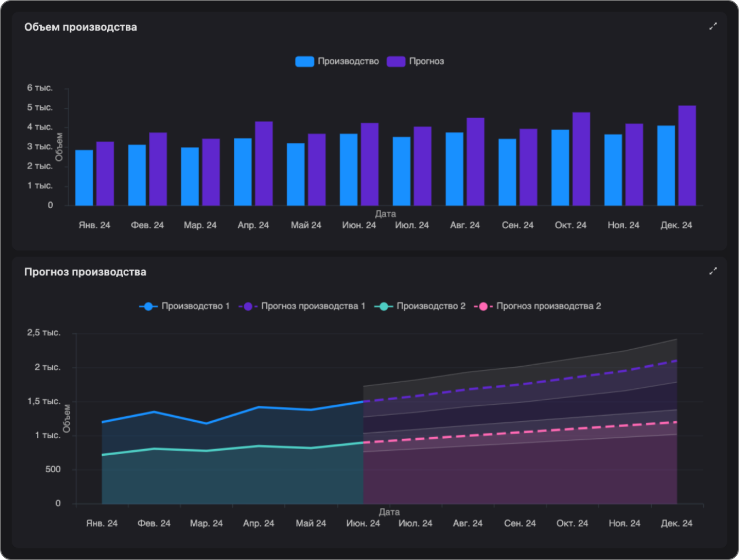Toggle the Производство 2 legend text label
The height and width of the screenshot is (560, 739).
[431, 306]
